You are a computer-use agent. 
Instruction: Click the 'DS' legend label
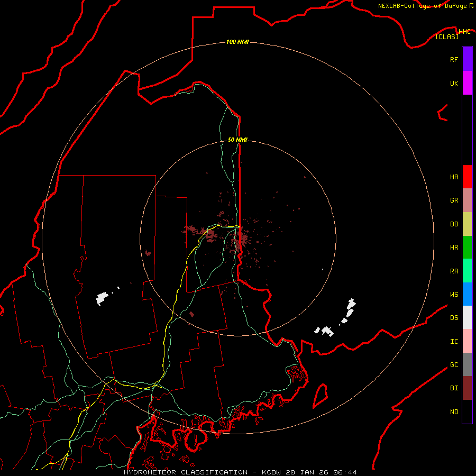(x=454, y=318)
